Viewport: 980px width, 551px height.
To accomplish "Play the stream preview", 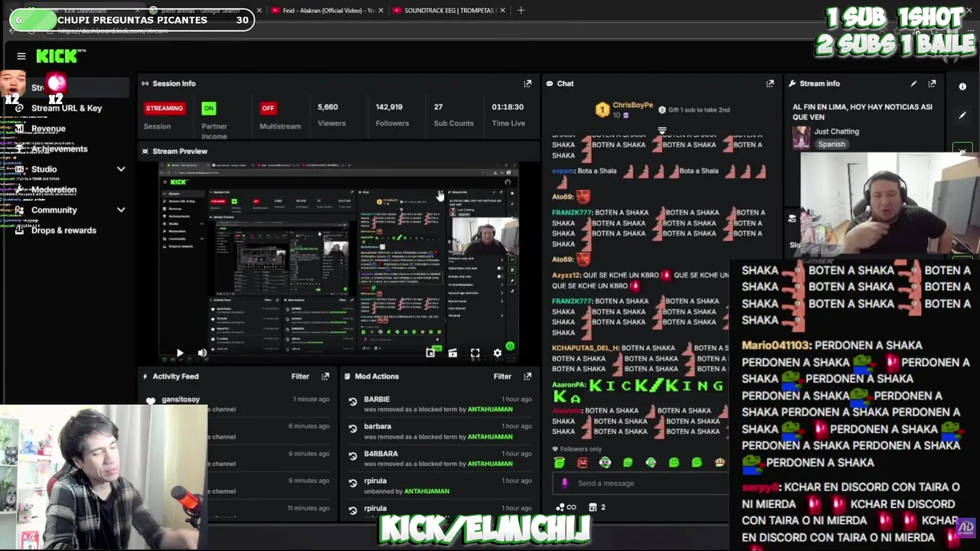I will (x=179, y=353).
